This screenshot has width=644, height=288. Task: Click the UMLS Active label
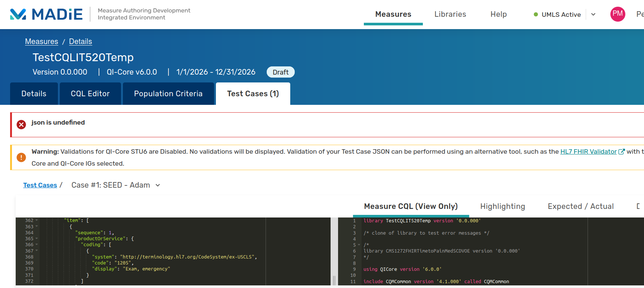tap(561, 15)
